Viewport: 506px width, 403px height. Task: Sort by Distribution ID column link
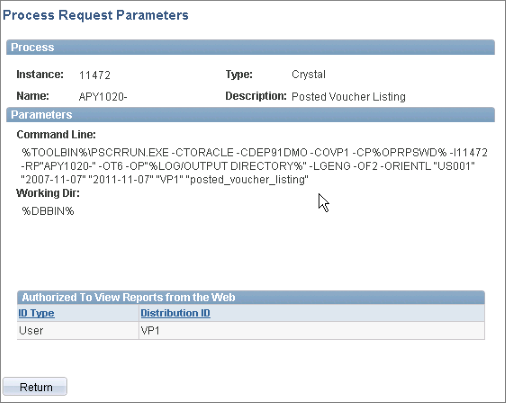coord(175,313)
